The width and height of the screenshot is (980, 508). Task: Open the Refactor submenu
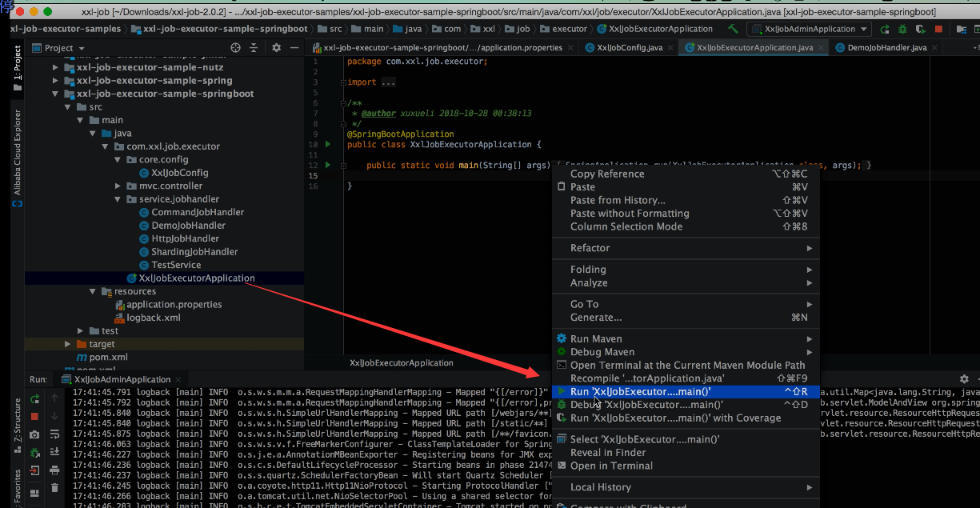point(685,248)
